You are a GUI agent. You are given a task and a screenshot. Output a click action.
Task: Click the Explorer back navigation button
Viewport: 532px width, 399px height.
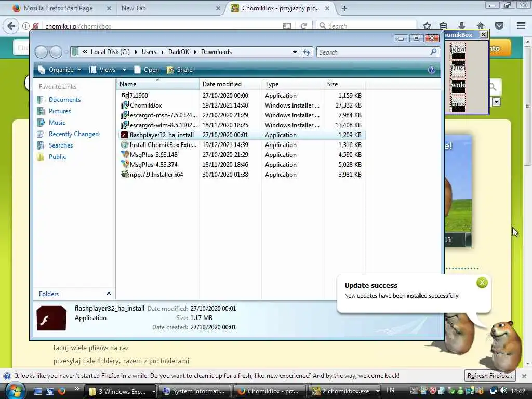pyautogui.click(x=41, y=52)
